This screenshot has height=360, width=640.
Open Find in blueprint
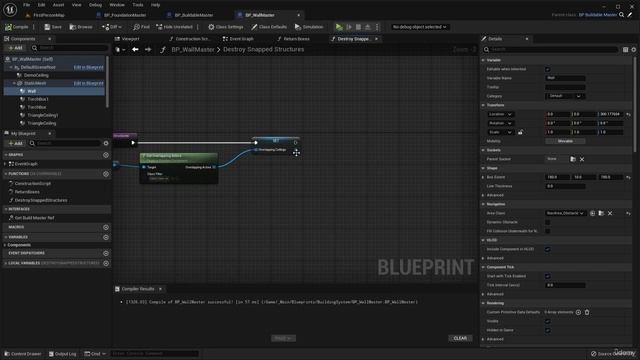click(141, 27)
